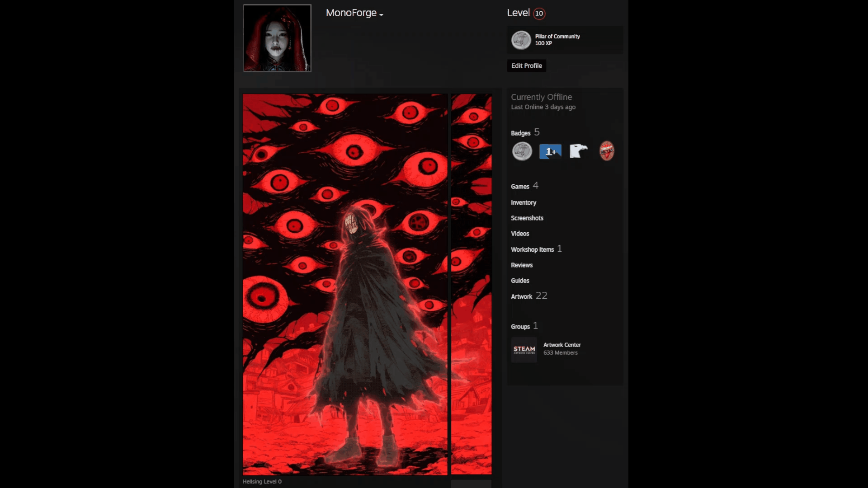The image size is (868, 488).
Task: Select the white bird badge icon
Action: tap(578, 151)
